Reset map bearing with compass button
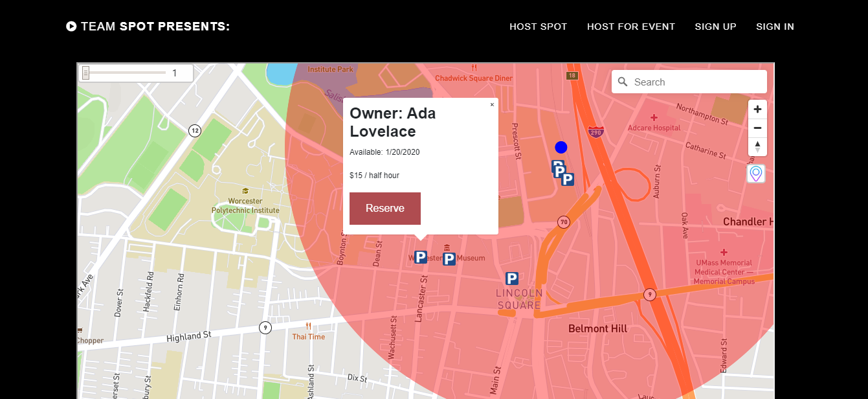The image size is (868, 399). 757,147
